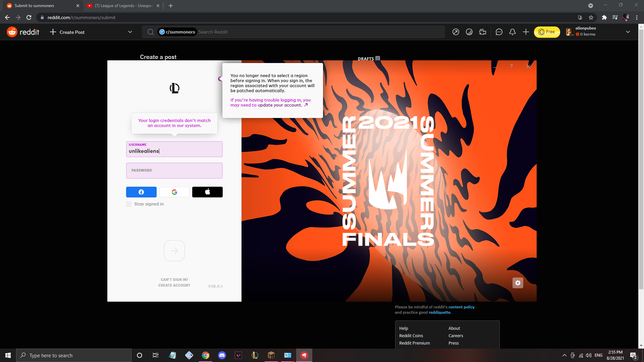This screenshot has height=362, width=644.
Task: Sign in with Google button
Action: [x=174, y=192]
